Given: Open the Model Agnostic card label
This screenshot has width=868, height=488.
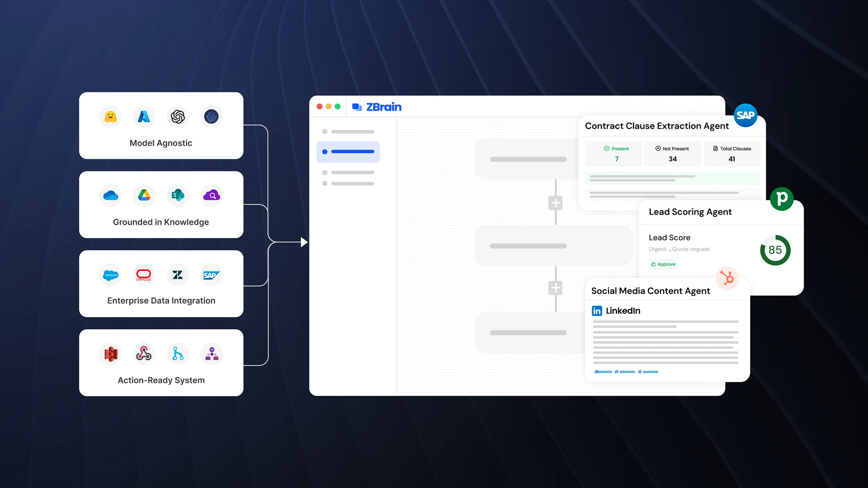Looking at the screenshot, I should (x=161, y=143).
